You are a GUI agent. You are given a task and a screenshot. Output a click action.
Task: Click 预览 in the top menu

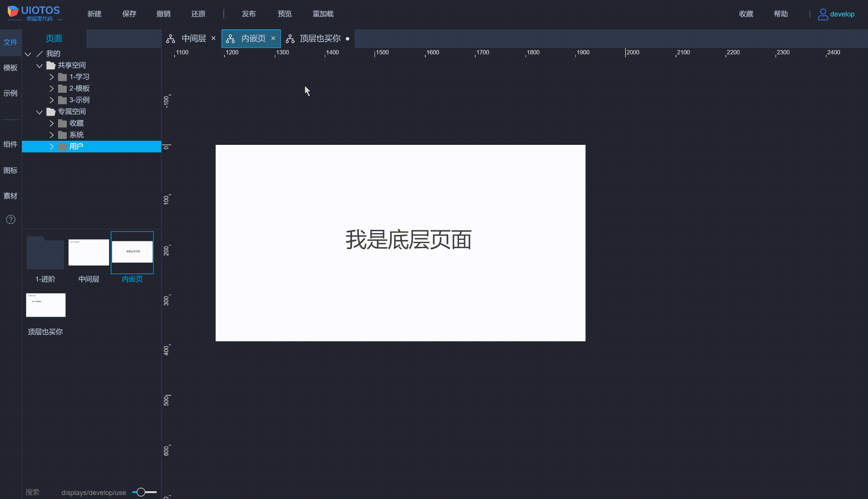[x=285, y=14]
